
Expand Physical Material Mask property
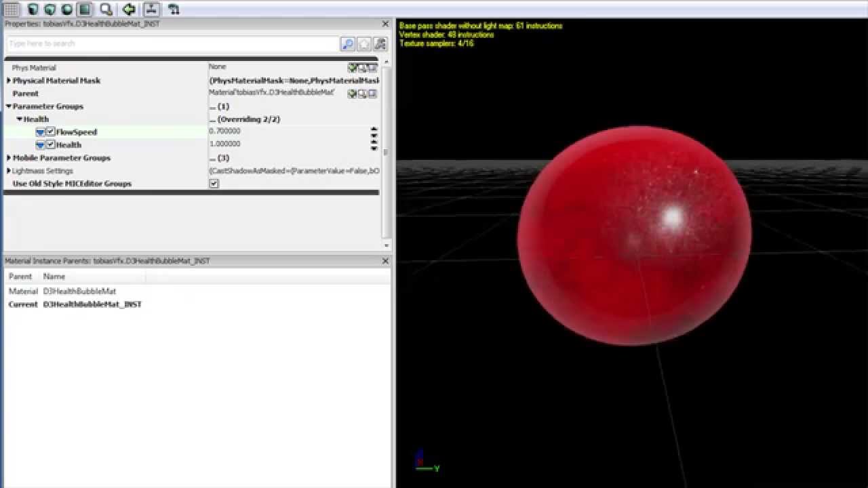[x=9, y=81]
